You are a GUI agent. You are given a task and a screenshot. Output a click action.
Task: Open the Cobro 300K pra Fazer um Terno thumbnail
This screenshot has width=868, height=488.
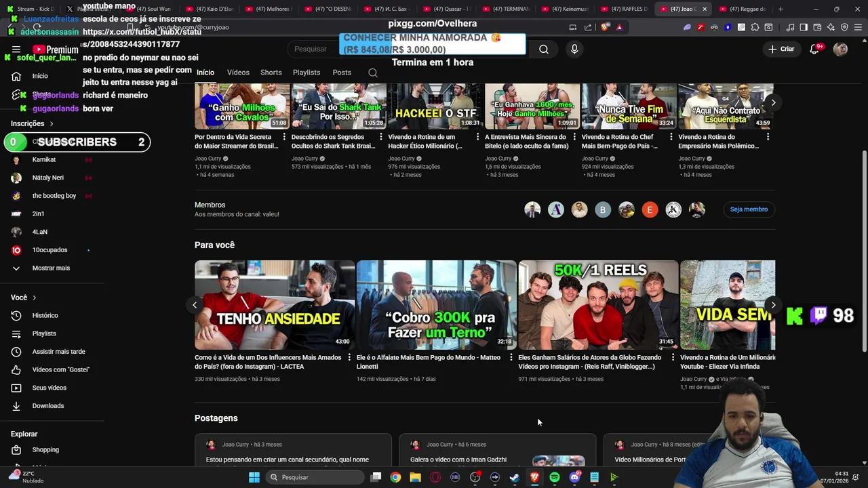pos(437,305)
